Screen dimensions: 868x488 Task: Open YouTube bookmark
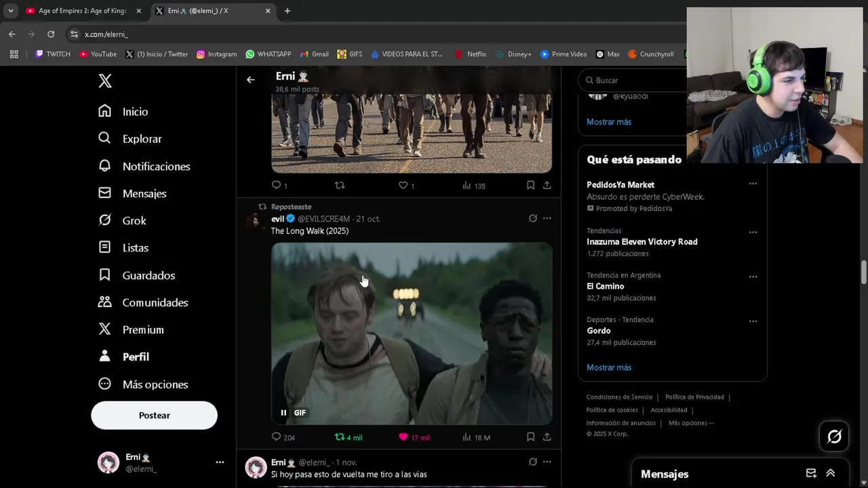click(98, 54)
